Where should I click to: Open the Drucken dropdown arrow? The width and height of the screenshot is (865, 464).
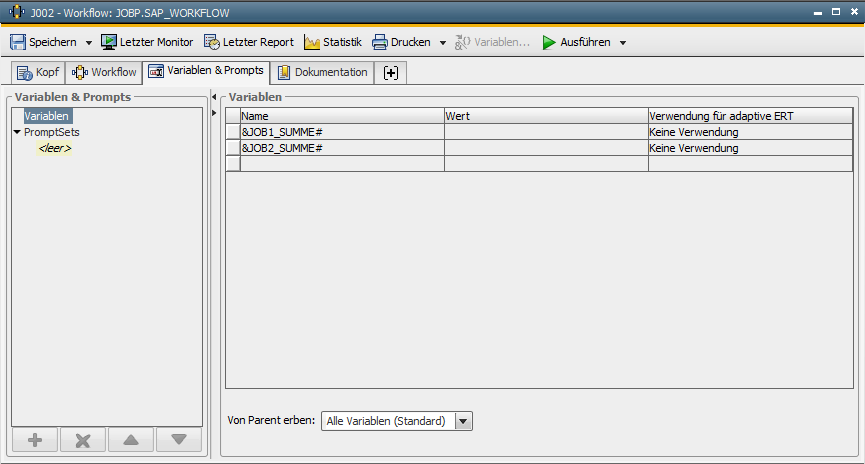coord(443,43)
